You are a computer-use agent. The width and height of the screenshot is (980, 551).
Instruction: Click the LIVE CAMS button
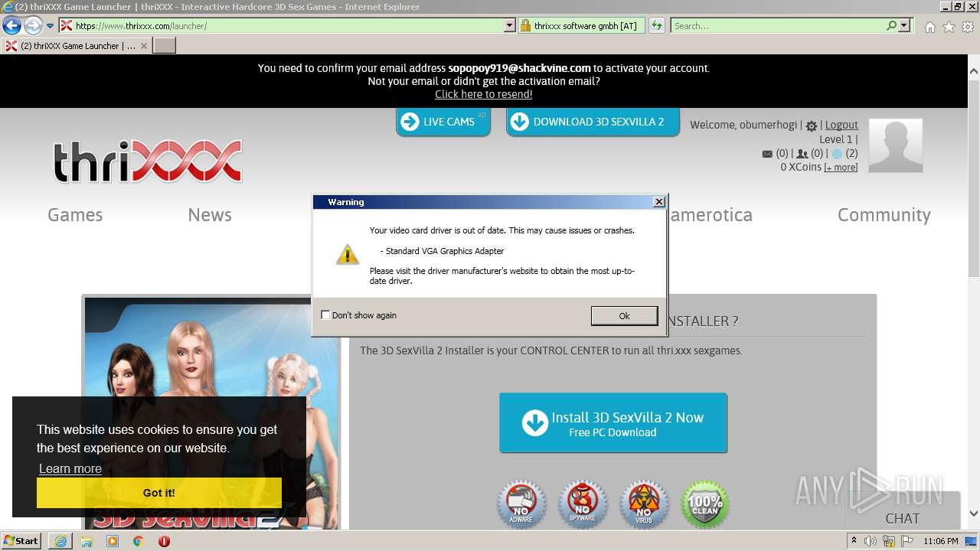(443, 122)
